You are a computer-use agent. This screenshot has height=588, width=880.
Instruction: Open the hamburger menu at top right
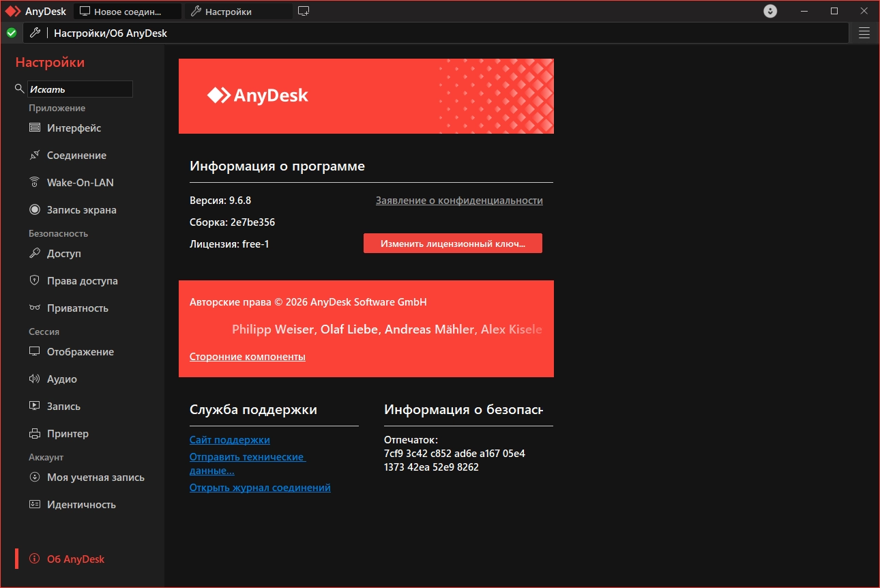click(864, 33)
